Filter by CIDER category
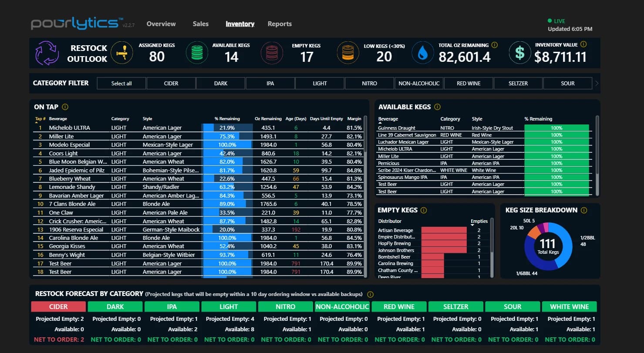The width and height of the screenshot is (644, 353). (171, 83)
